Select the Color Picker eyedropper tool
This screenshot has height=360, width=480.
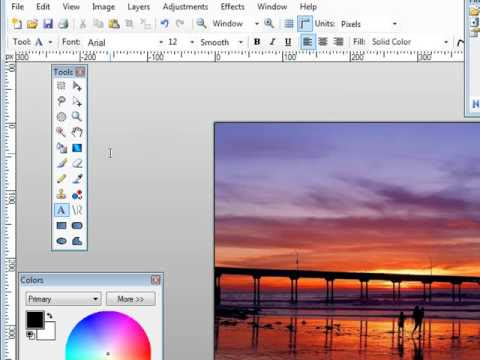click(77, 179)
